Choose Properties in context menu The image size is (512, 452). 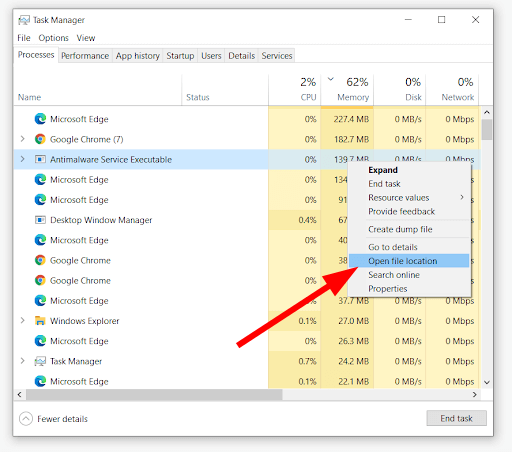(x=409, y=289)
